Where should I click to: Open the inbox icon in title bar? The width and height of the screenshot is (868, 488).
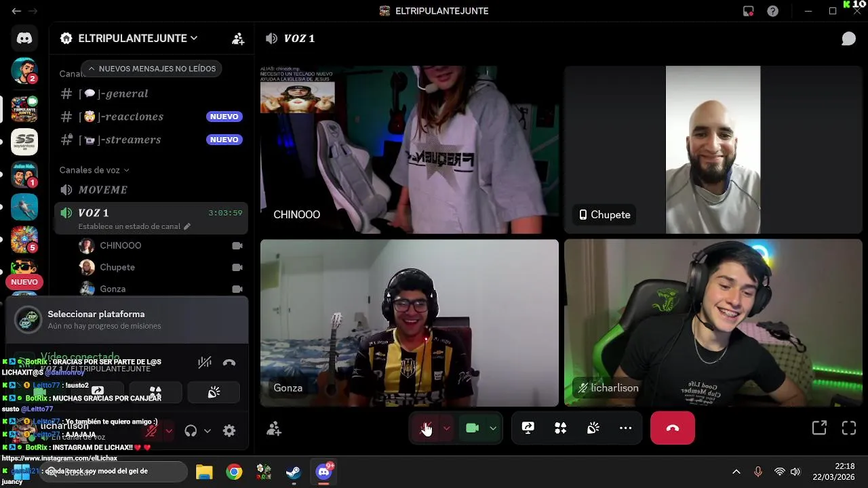(749, 11)
